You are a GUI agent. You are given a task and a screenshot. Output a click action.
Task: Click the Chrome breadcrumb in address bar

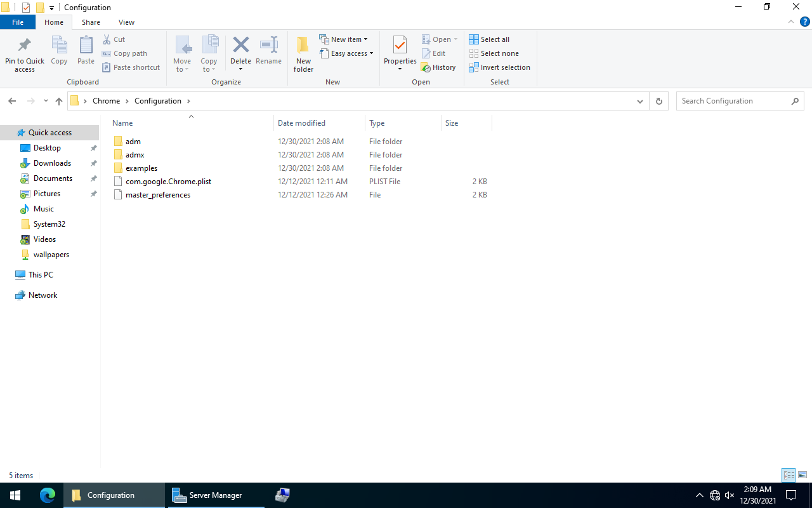pyautogui.click(x=106, y=101)
